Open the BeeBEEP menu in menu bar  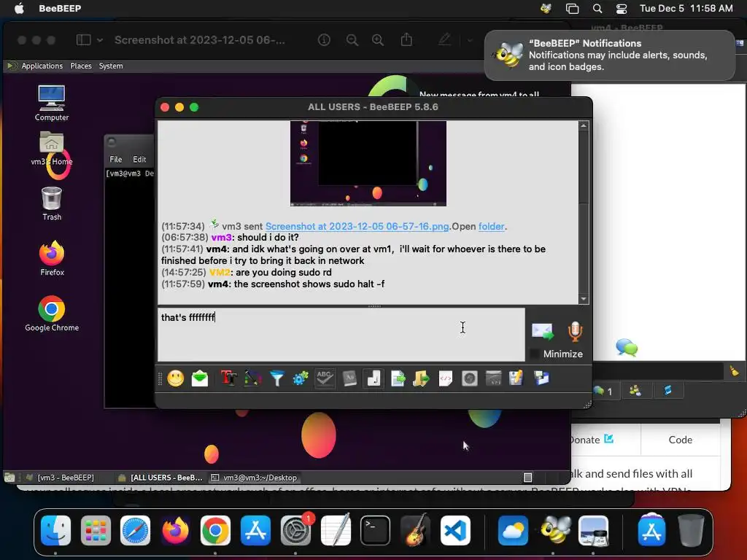coord(60,8)
